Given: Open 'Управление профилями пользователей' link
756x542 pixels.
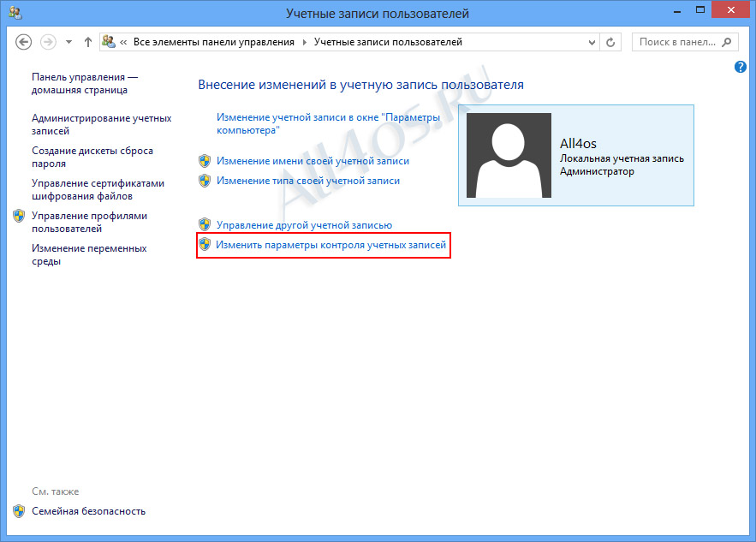Looking at the screenshot, I should [x=89, y=222].
